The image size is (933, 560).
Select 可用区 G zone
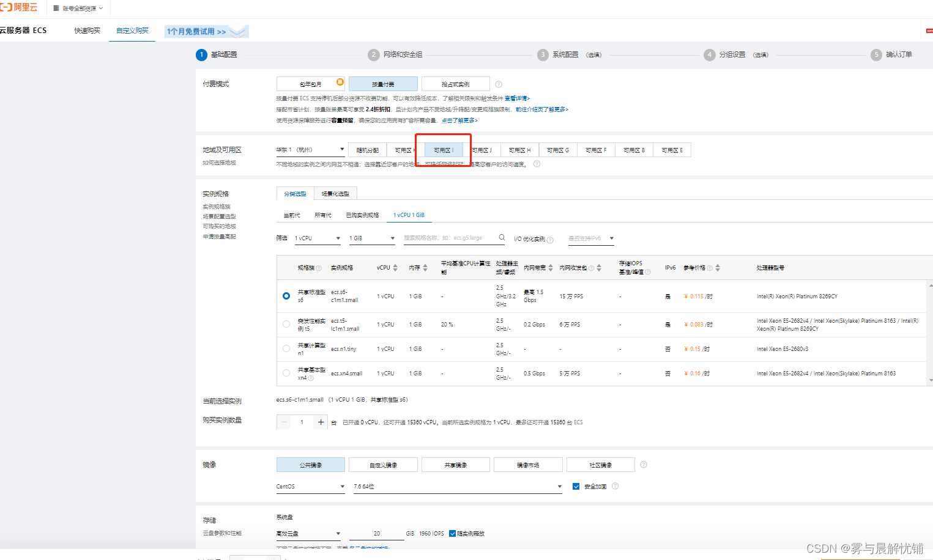point(558,150)
